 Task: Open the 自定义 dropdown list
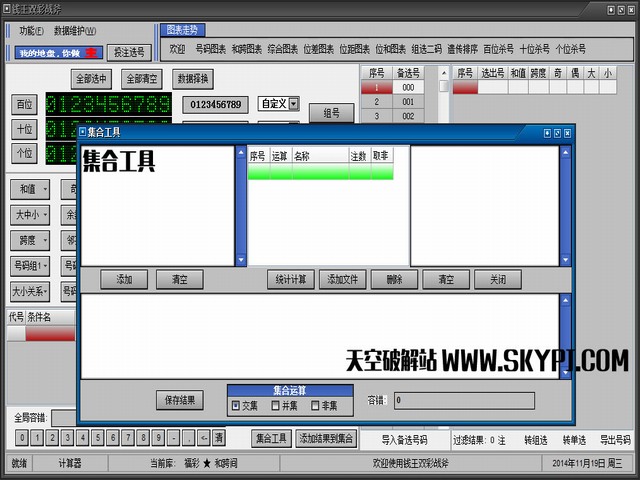294,103
